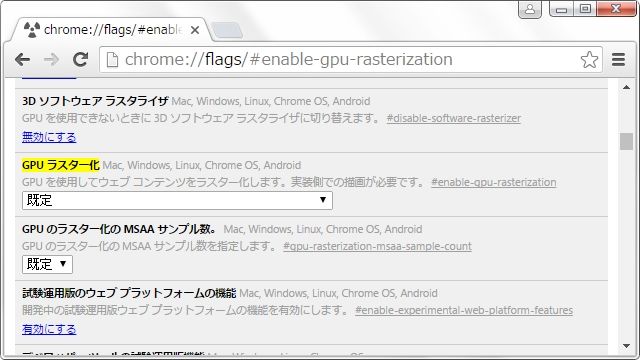The width and height of the screenshot is (640, 360).
Task: Click the 試験運用版のウェブ プラットフォームの機能 heading
Action: pyautogui.click(x=129, y=293)
